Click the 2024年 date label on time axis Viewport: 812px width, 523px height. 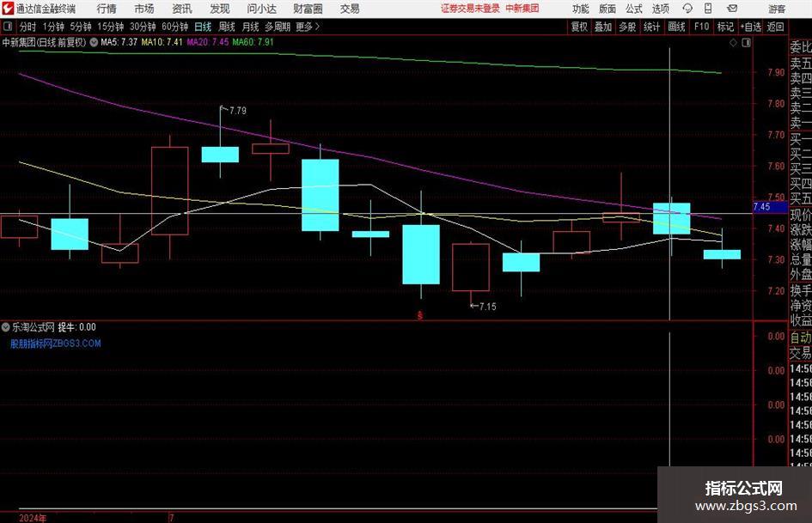pos(32,518)
